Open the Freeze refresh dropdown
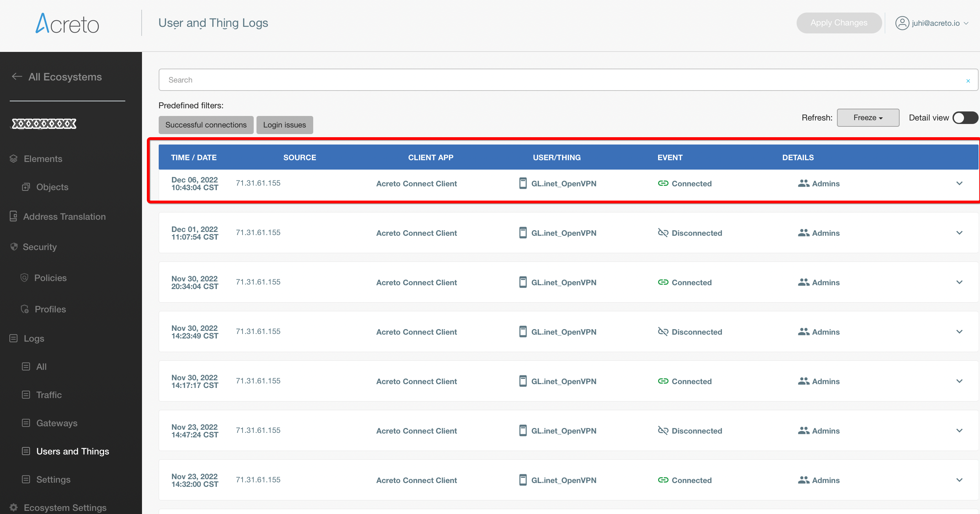This screenshot has width=980, height=514. pyautogui.click(x=868, y=118)
